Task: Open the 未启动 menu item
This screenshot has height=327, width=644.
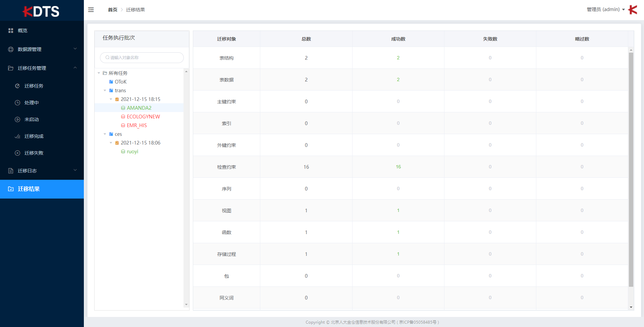Action: 42,119
